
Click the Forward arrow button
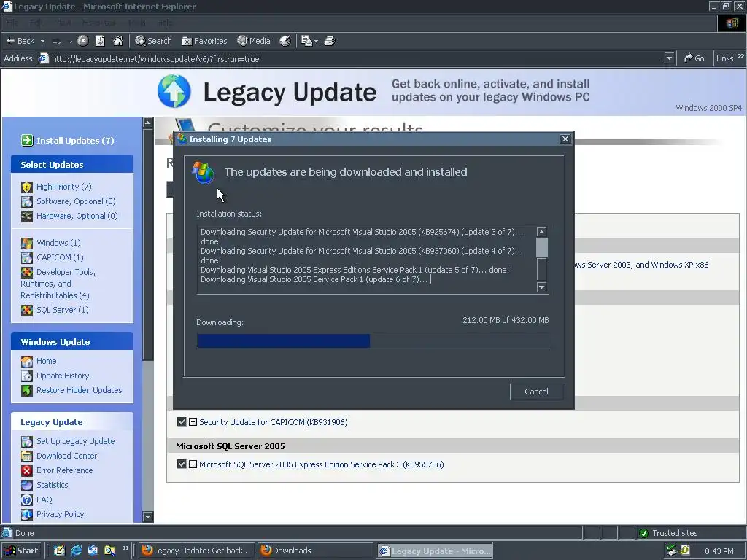click(x=57, y=42)
